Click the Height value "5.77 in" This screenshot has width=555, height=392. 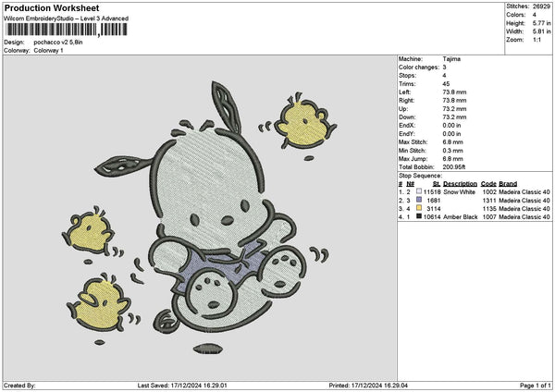541,23
